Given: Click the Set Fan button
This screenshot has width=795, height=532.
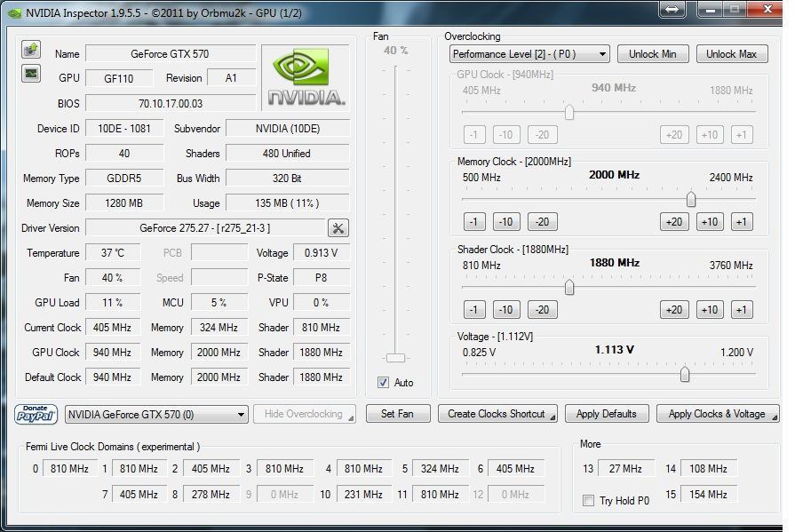Looking at the screenshot, I should pyautogui.click(x=398, y=414).
